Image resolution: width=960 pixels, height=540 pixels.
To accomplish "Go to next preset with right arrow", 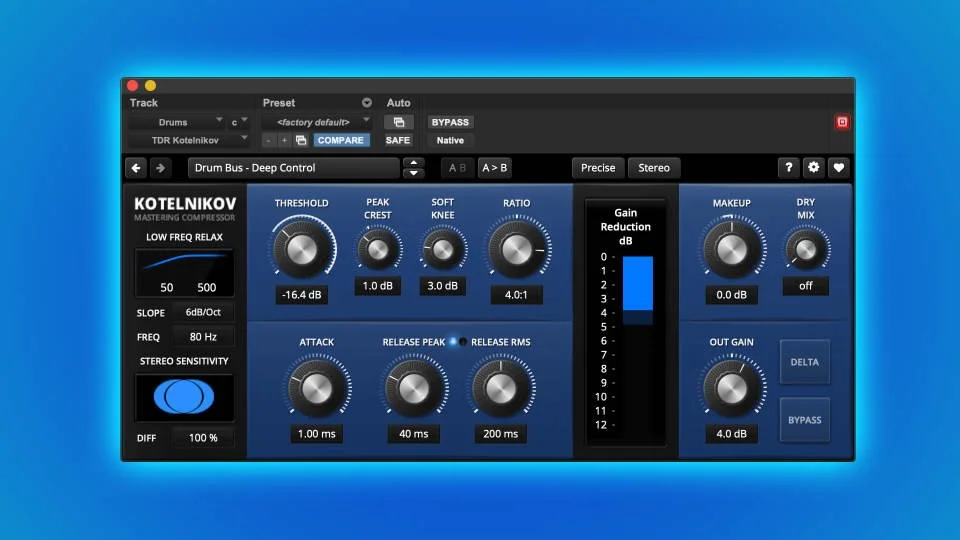I will click(x=160, y=168).
